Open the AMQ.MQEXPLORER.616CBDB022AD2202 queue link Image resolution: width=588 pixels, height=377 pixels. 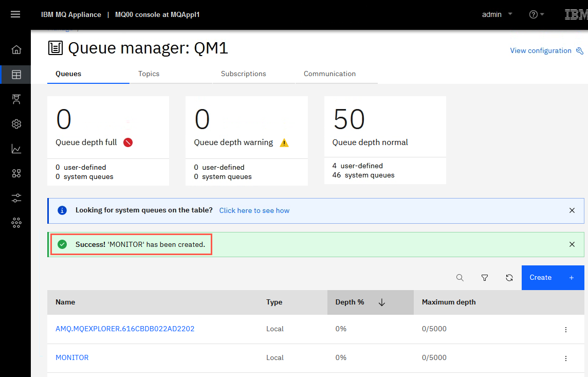[125, 329]
